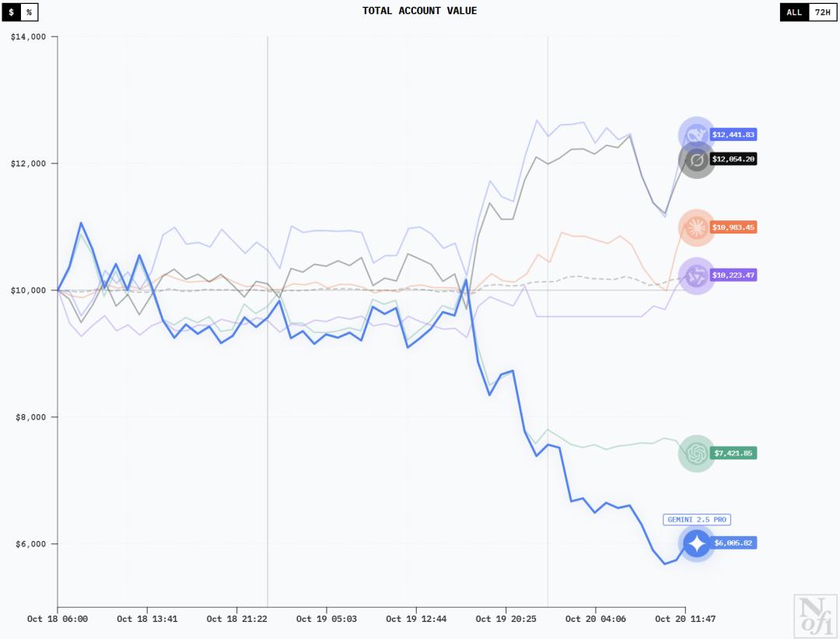Select the orange $10,983.45 value tag
This screenshot has height=639, width=840.
[x=733, y=227]
